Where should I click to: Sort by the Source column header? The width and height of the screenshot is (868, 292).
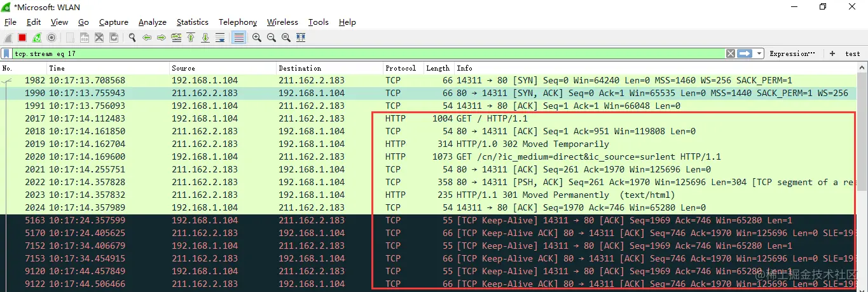pyautogui.click(x=223, y=68)
